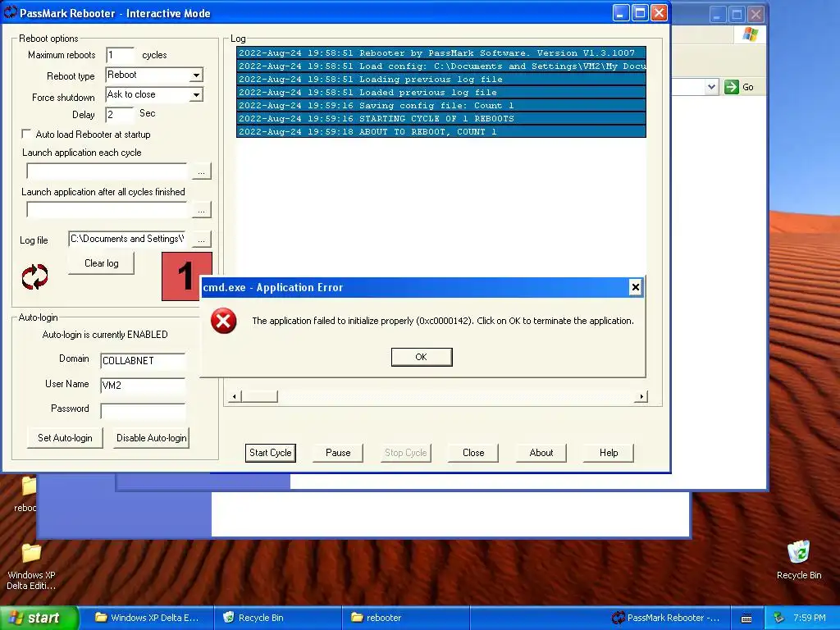This screenshot has height=630, width=840.
Task: Click the Launch application each cycle field
Action: coord(107,171)
